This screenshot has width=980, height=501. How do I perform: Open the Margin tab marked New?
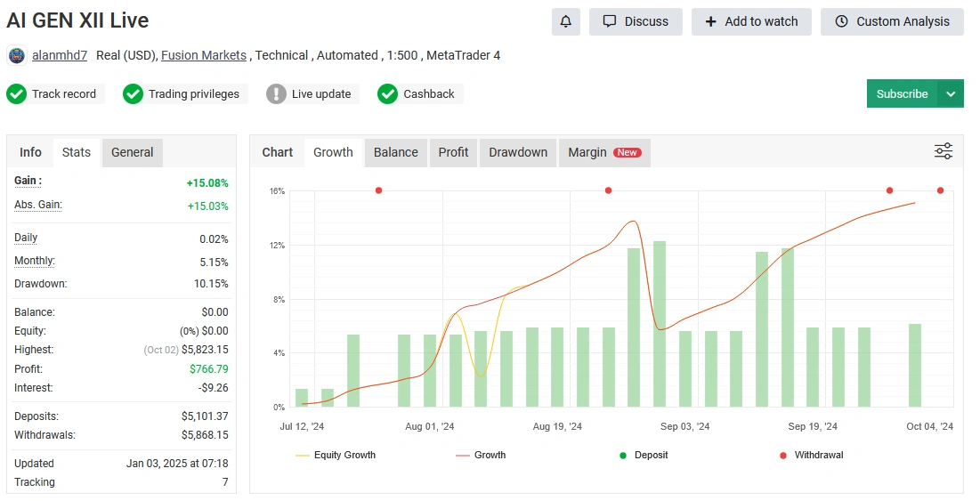[x=604, y=152]
